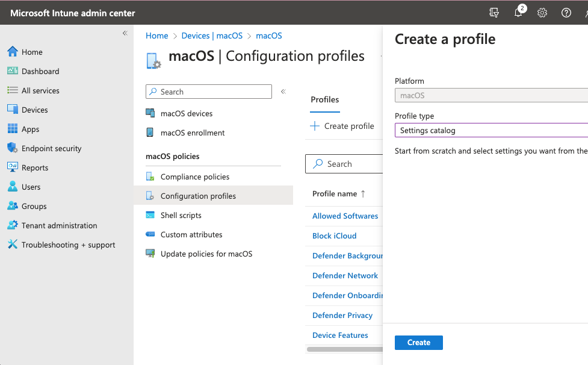The image size is (588, 365).
Task: Open the disabled Platform dropdown
Action: pos(491,95)
